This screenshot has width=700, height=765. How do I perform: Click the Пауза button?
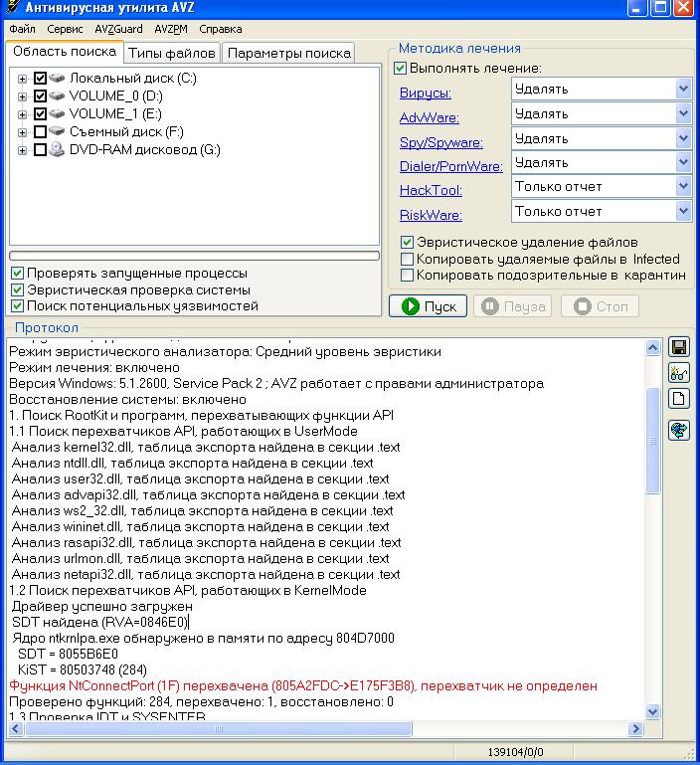[513, 306]
